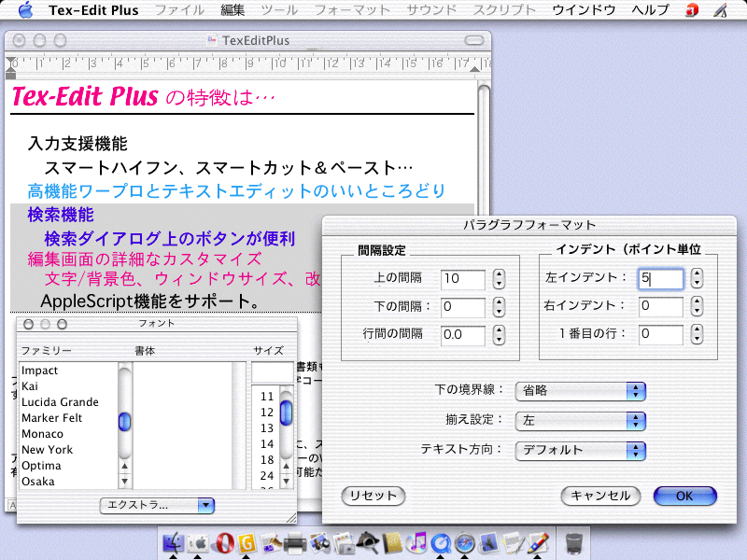Select the Marker Felt font family

point(52,418)
